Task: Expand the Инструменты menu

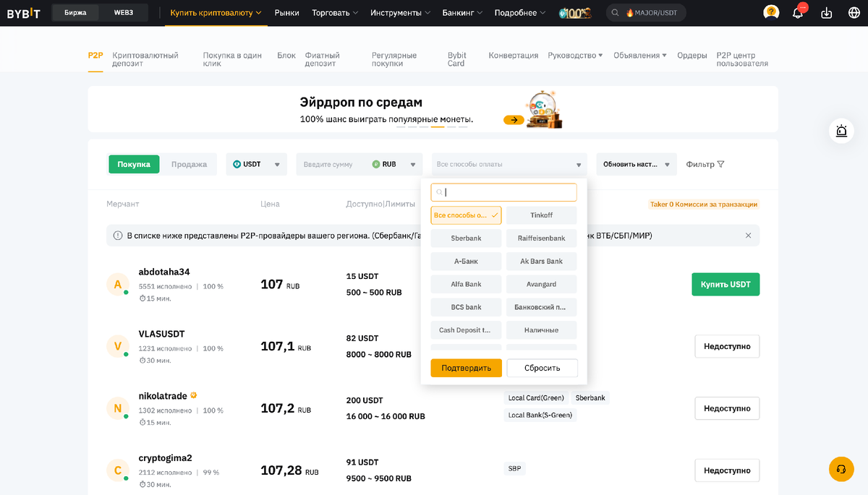Action: point(400,13)
